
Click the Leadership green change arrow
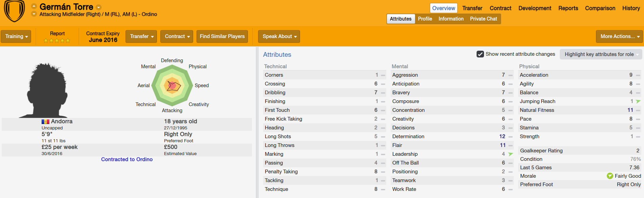510,154
